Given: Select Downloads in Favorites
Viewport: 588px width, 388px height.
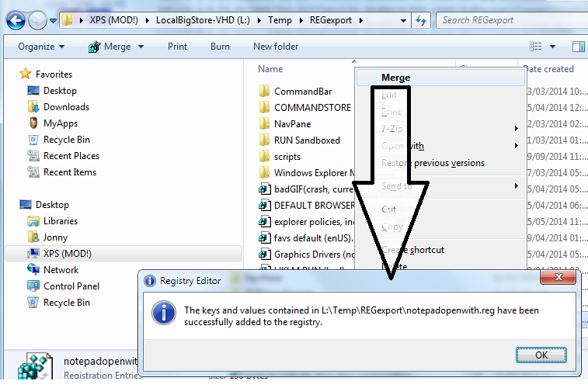Looking at the screenshot, I should 58,107.
